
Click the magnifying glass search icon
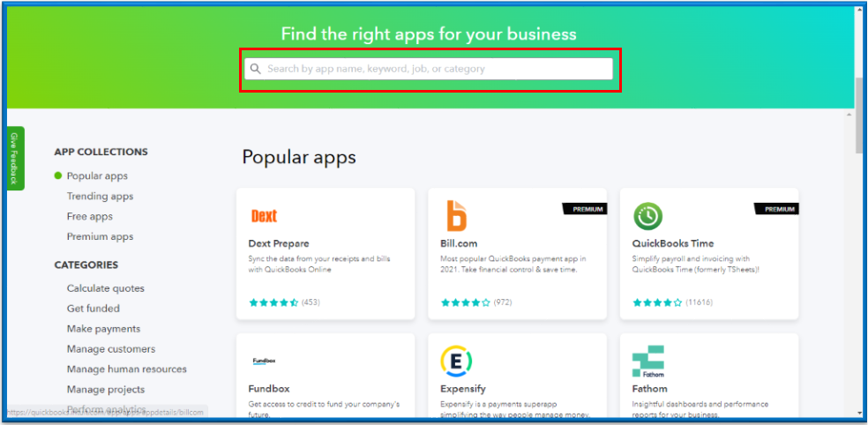[x=255, y=69]
